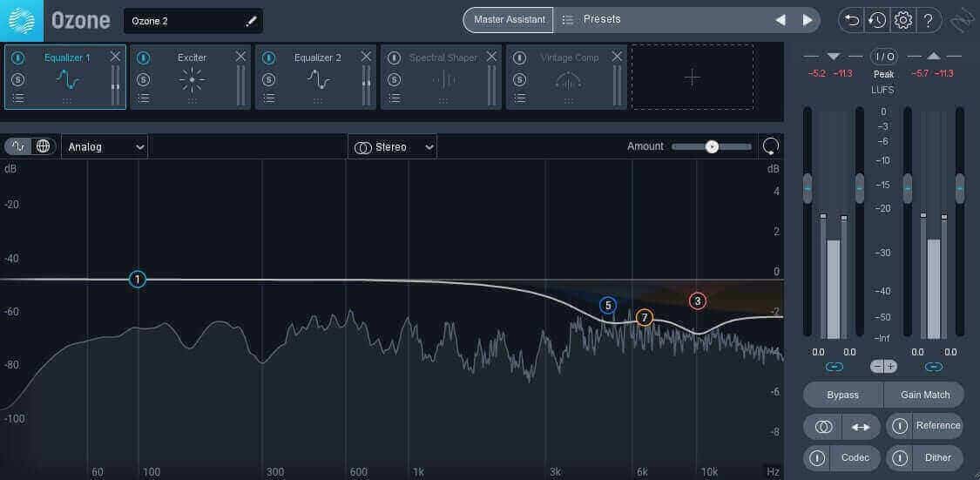Image resolution: width=980 pixels, height=480 pixels.
Task: Select the Equalizer 1 module tab
Action: point(65,77)
